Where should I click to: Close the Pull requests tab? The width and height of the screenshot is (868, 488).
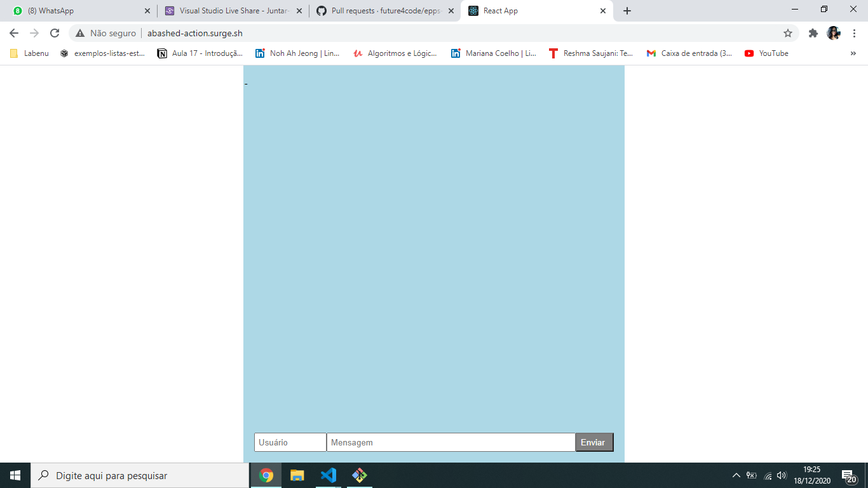451,11
